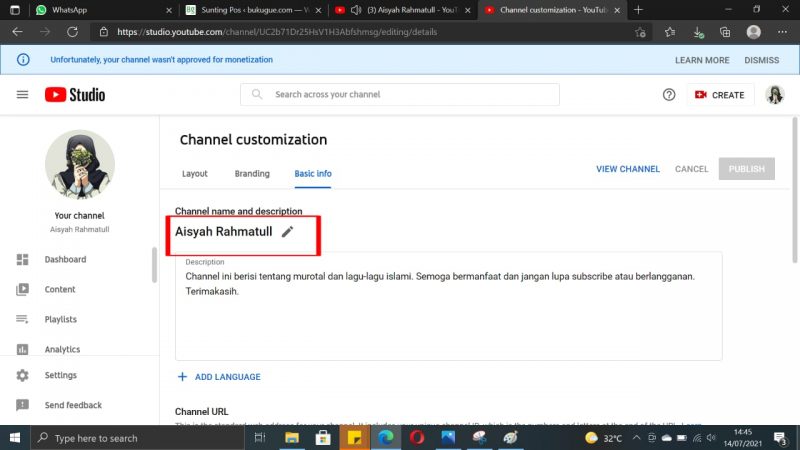The width and height of the screenshot is (800, 450).
Task: Click the browser refresh button
Action: pos(72,32)
